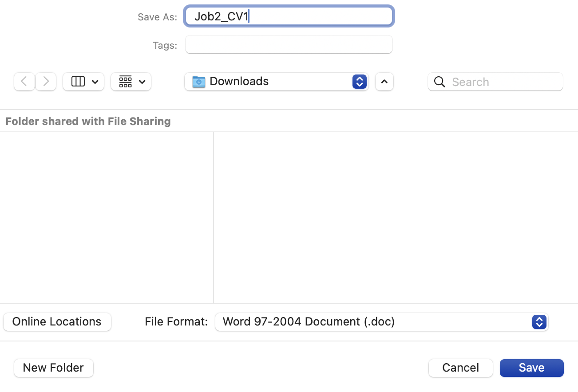The height and width of the screenshot is (392, 578).
Task: Collapse the dialog with the chevron-up button
Action: pyautogui.click(x=384, y=82)
